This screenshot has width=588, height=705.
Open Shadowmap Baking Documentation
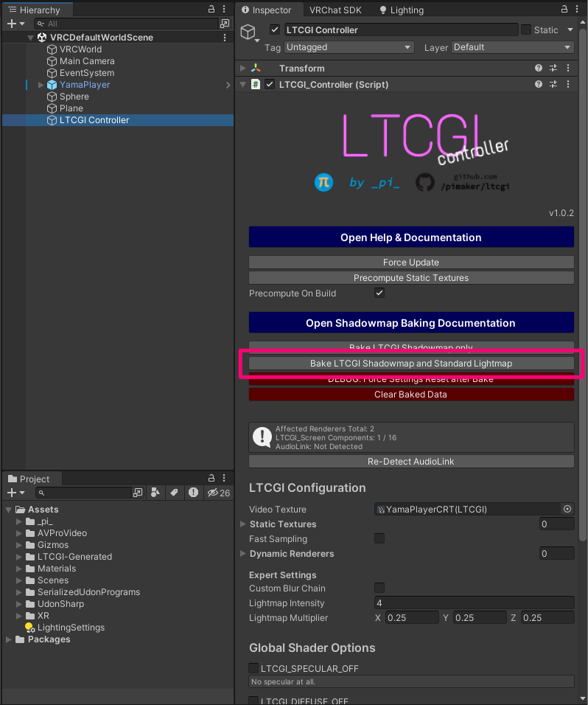point(411,323)
